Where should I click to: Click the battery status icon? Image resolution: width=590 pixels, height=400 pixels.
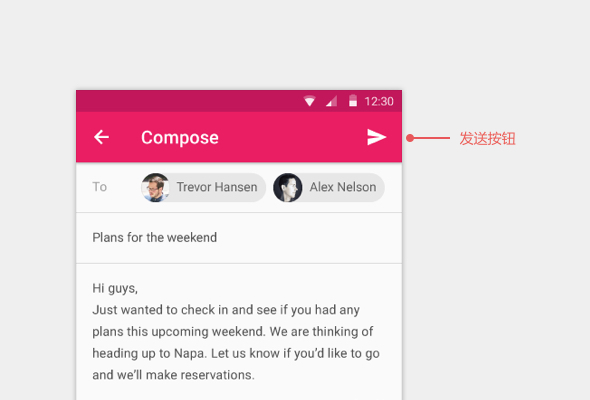pyautogui.click(x=353, y=100)
